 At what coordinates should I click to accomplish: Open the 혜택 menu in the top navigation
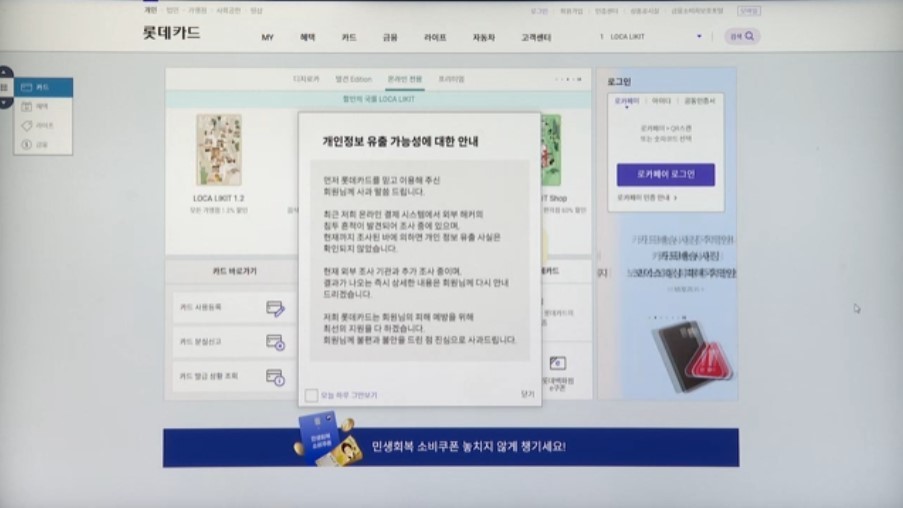[x=307, y=38]
